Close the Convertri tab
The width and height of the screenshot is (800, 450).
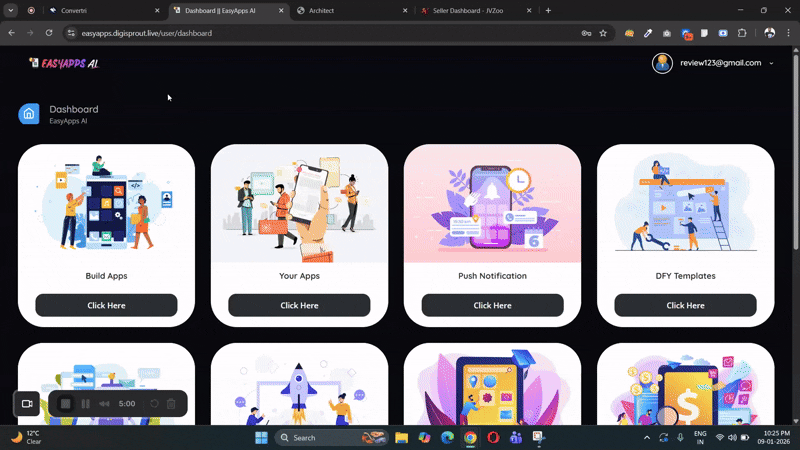tap(157, 10)
